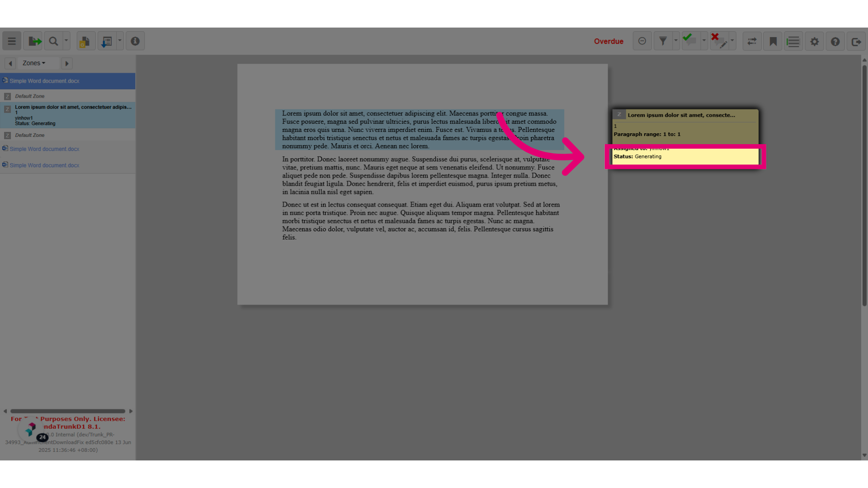Image resolution: width=868 pixels, height=488 pixels.
Task: Expand the dropdown arrow beside the search icon
Action: click(66, 41)
